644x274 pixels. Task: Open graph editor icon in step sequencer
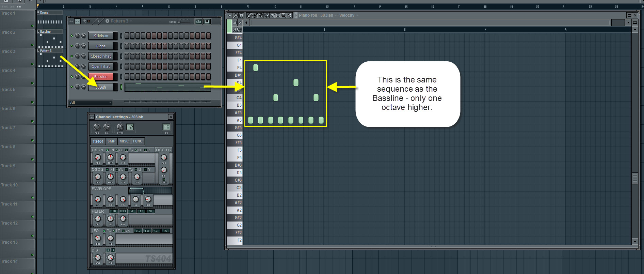(198, 21)
